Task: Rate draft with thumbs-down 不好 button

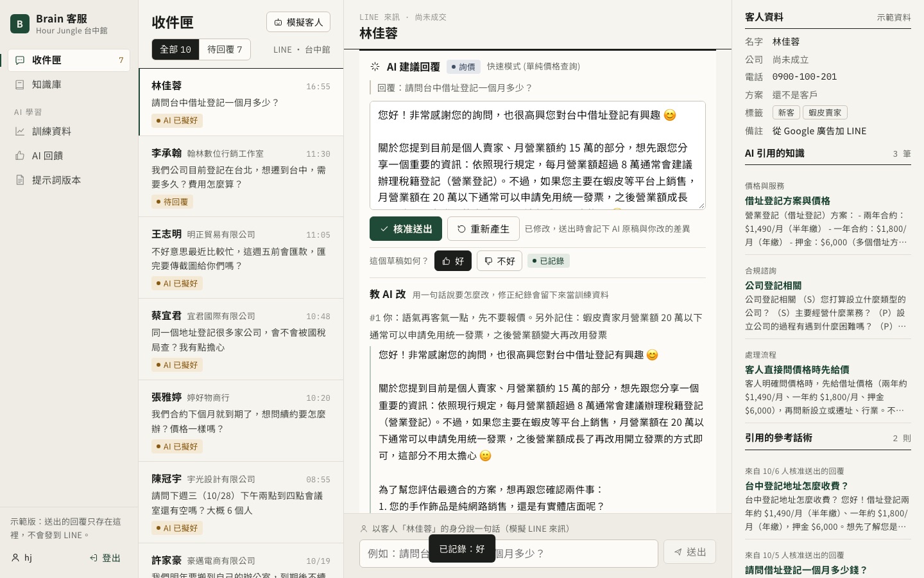Action: pyautogui.click(x=499, y=261)
